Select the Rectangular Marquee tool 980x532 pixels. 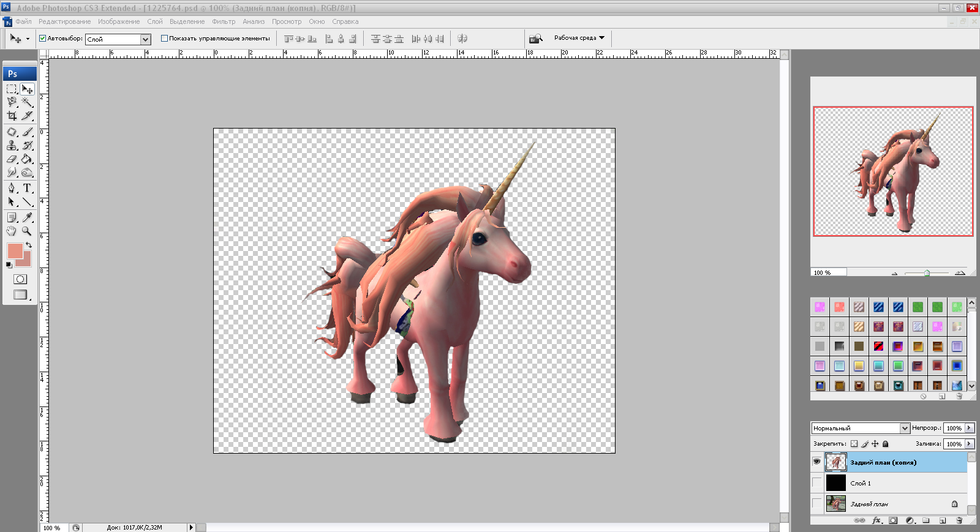coord(12,89)
